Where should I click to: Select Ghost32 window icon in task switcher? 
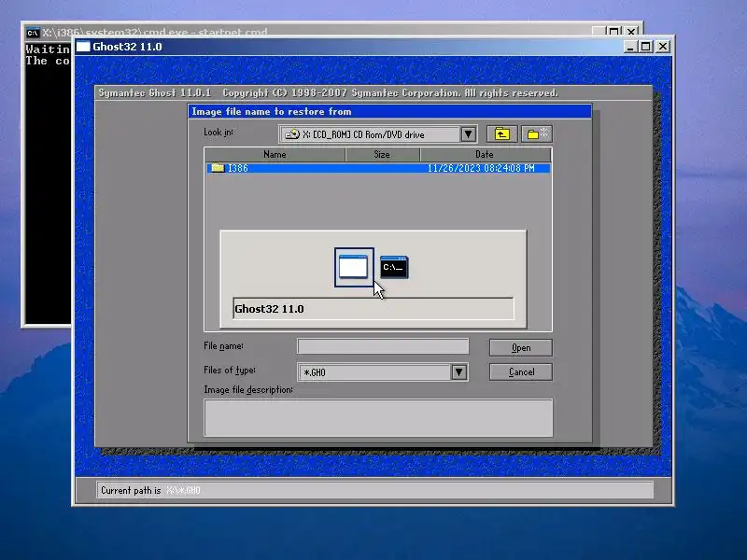click(x=354, y=267)
